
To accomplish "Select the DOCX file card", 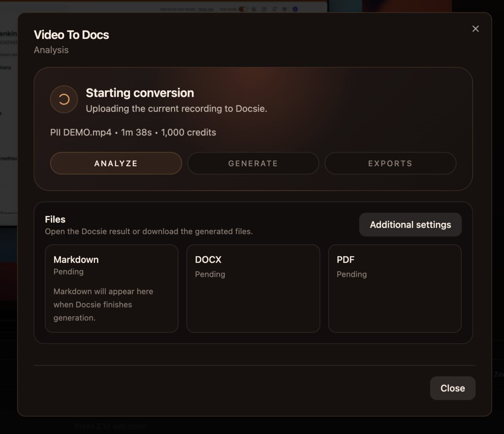I will (x=253, y=288).
